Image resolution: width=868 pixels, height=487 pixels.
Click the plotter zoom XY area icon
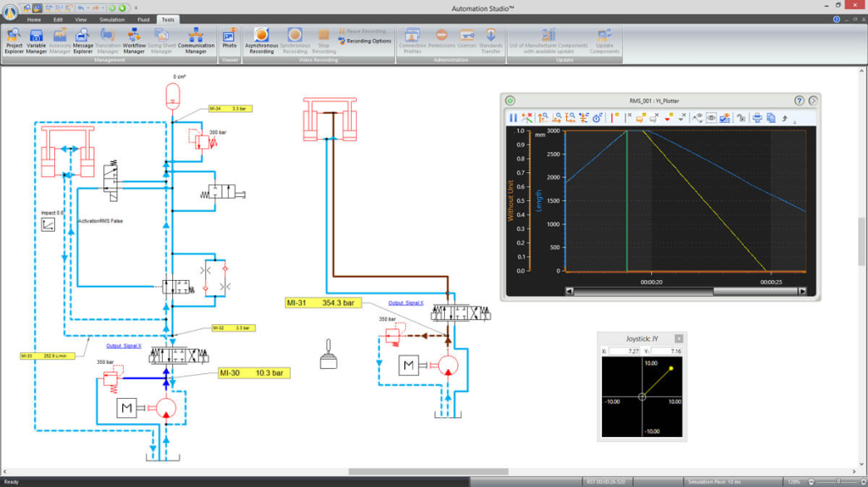570,117
